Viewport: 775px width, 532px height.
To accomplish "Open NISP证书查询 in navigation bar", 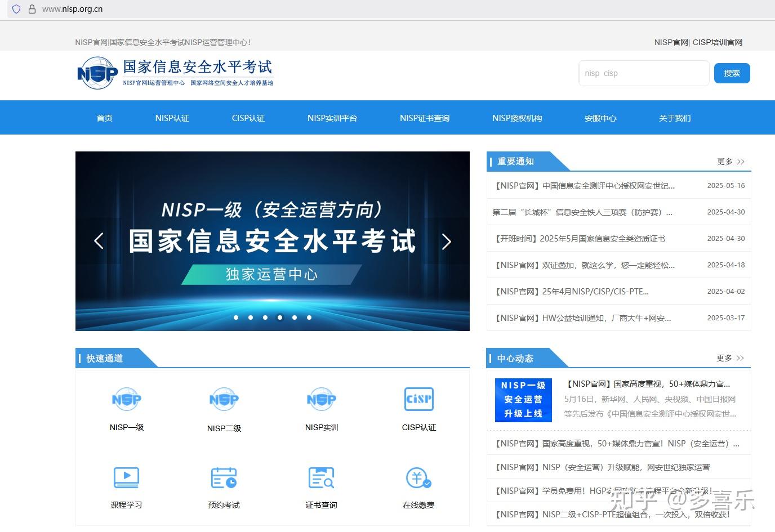I will click(425, 118).
